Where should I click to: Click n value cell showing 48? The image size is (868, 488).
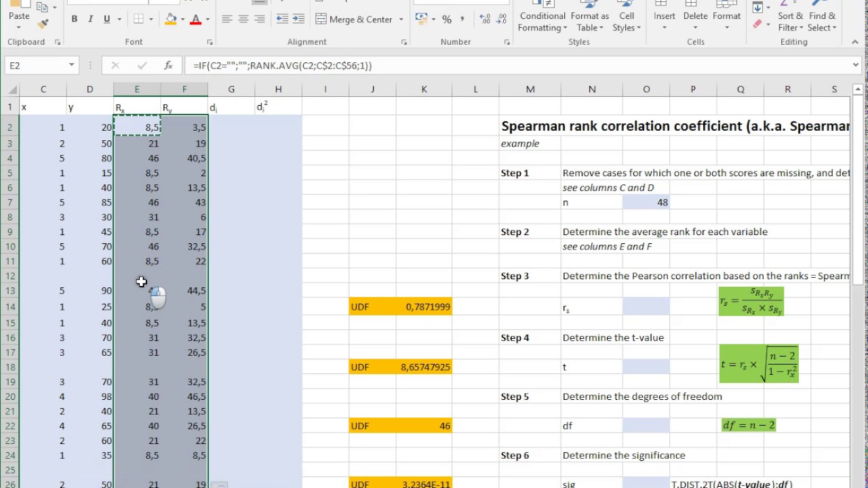coord(646,203)
